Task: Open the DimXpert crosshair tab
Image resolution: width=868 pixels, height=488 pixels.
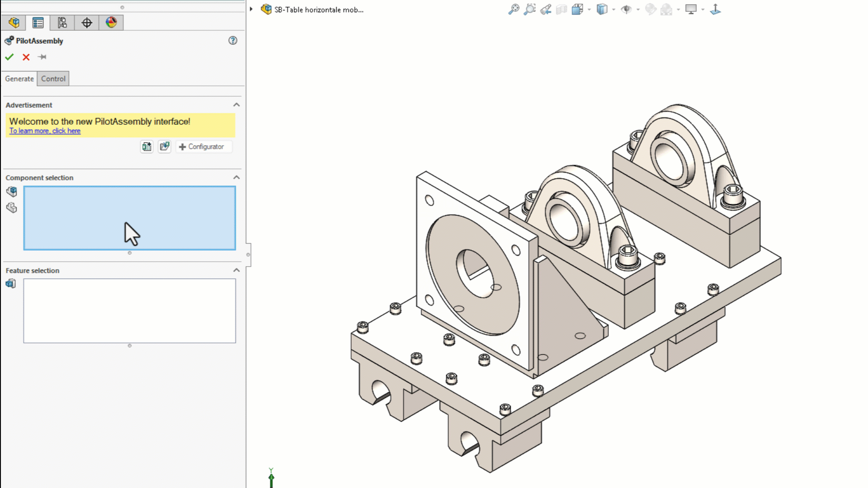Action: point(87,23)
